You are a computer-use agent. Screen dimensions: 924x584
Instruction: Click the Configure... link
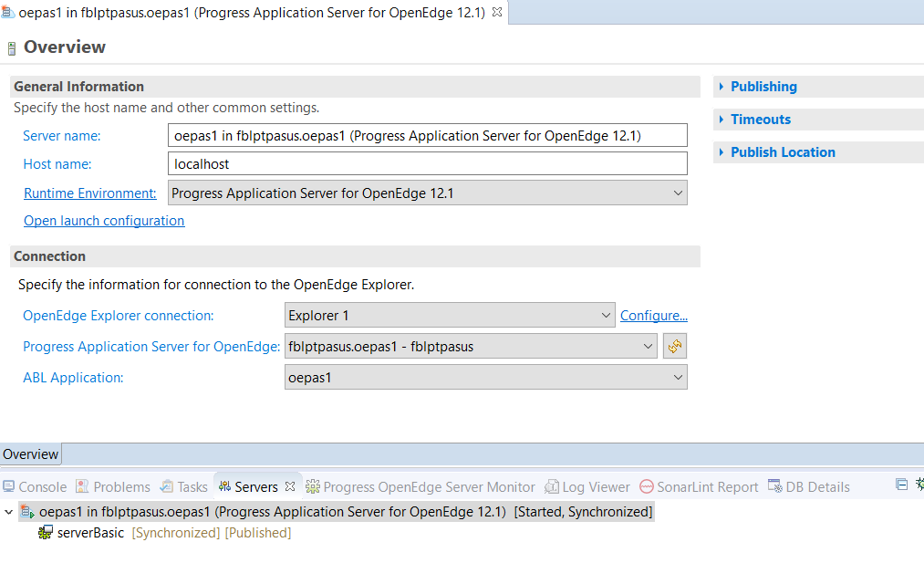(653, 316)
